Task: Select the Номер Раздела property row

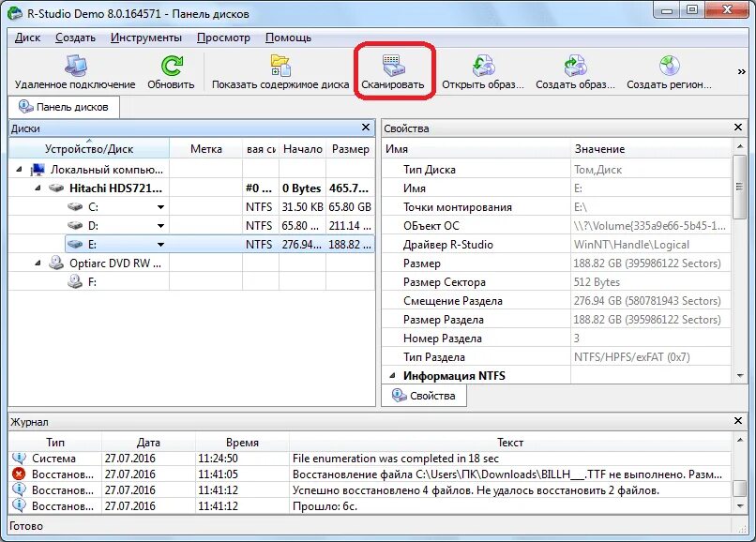Action: 557,338
